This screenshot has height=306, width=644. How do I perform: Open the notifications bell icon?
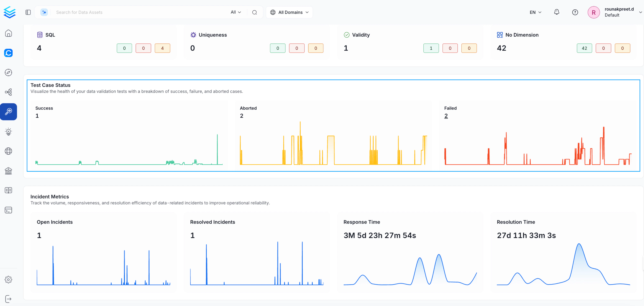(x=557, y=12)
